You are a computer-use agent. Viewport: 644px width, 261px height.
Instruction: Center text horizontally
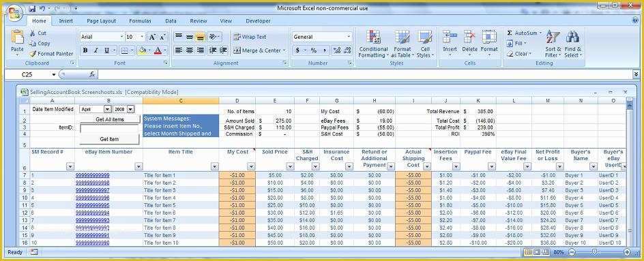[x=190, y=50]
